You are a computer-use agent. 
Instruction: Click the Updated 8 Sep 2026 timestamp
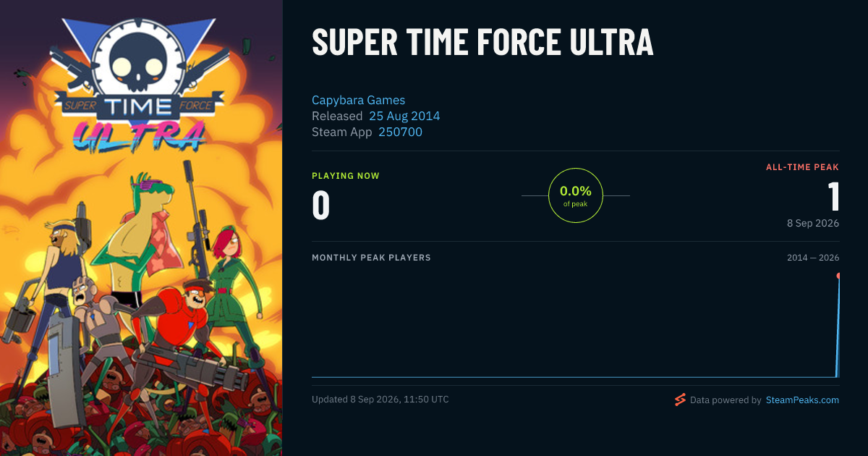coord(380,400)
